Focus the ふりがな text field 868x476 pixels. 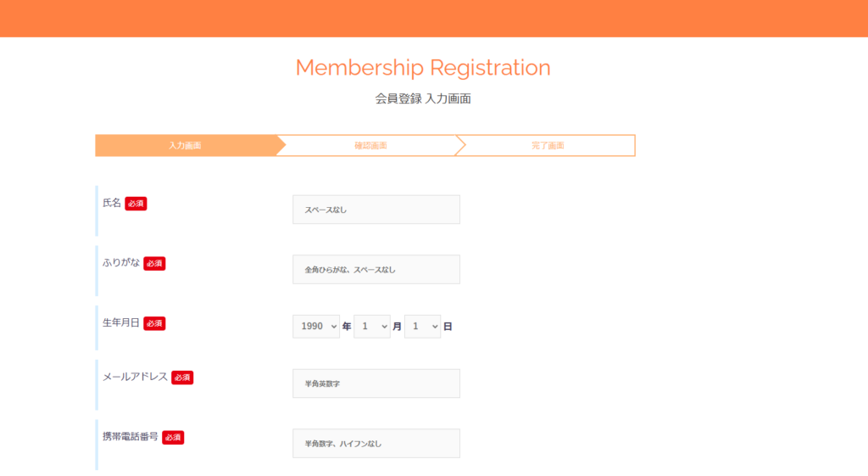(x=376, y=270)
